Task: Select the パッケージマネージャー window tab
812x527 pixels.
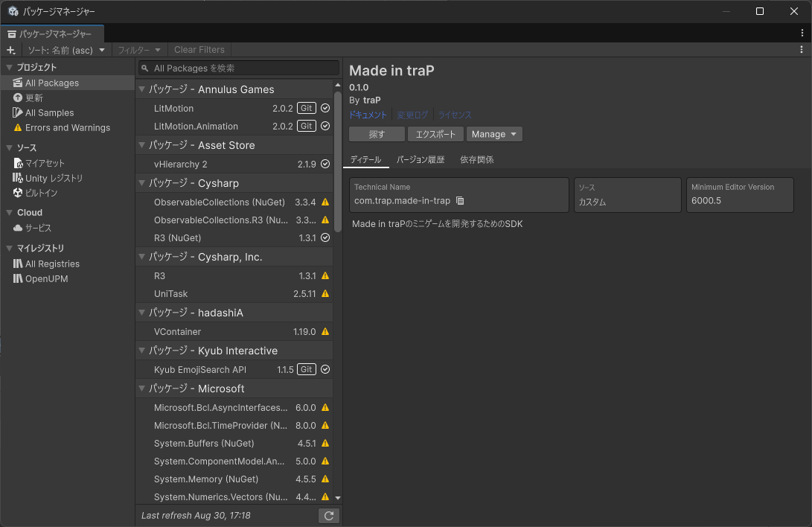Action: (x=52, y=33)
